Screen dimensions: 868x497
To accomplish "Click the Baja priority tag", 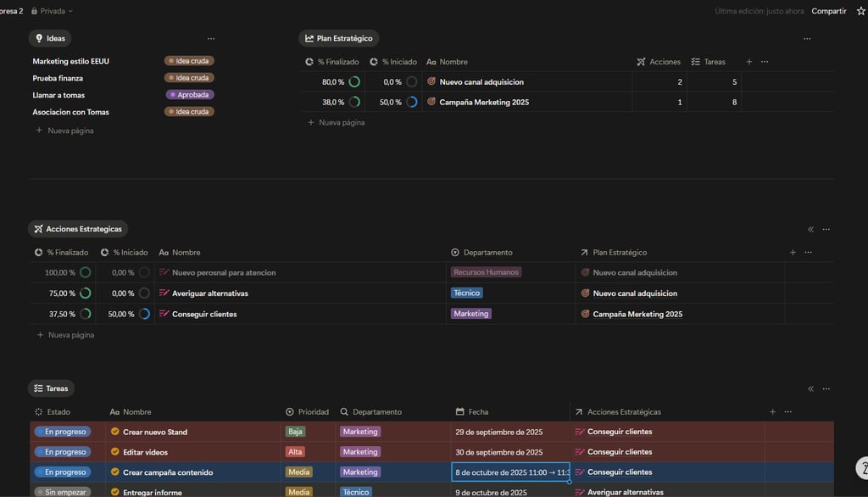I will pos(296,432).
